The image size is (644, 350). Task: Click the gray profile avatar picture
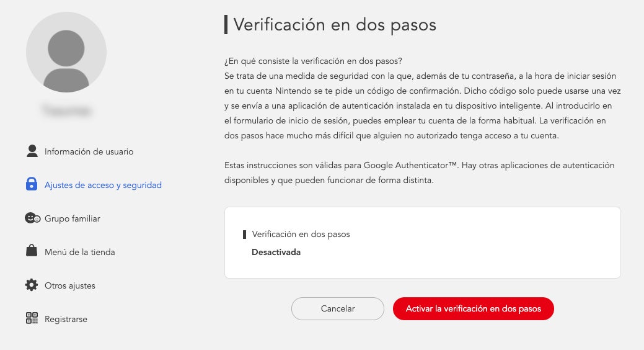(66, 52)
